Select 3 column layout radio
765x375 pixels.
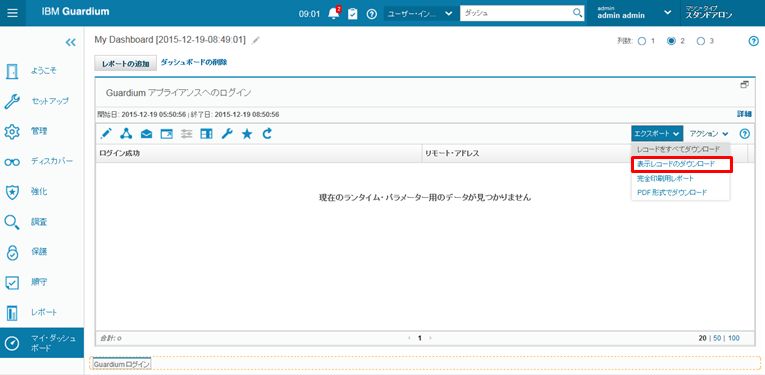pyautogui.click(x=701, y=41)
